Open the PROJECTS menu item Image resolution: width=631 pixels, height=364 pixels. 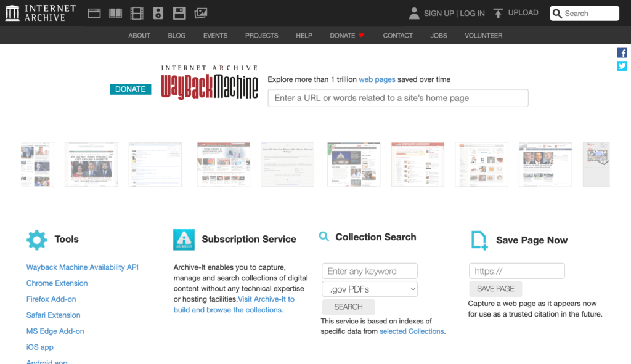pyautogui.click(x=261, y=36)
